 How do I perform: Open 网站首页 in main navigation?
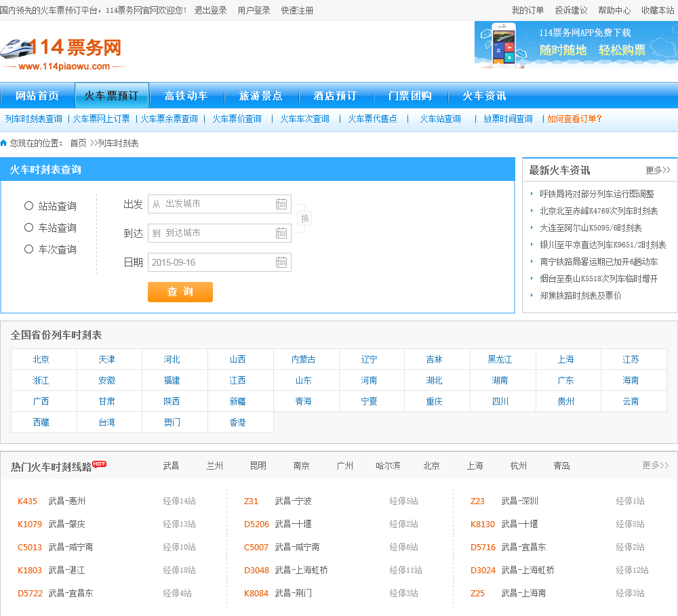(37, 96)
